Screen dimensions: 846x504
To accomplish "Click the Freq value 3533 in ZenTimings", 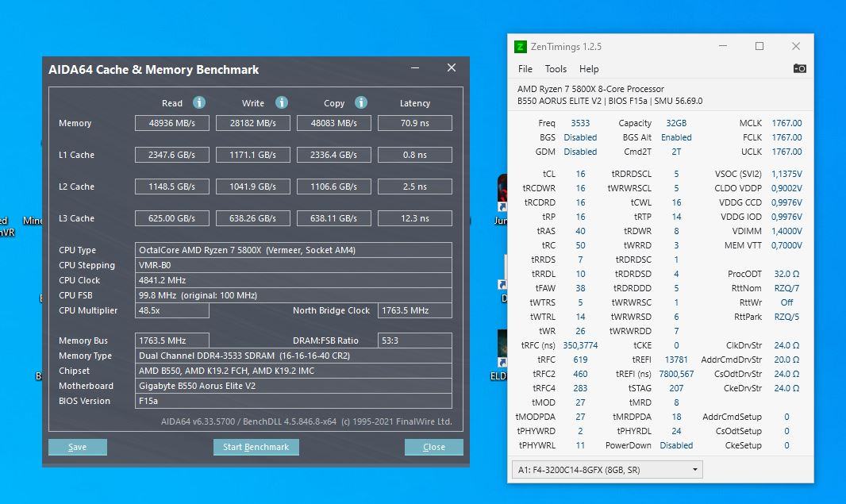I will pyautogui.click(x=580, y=123).
